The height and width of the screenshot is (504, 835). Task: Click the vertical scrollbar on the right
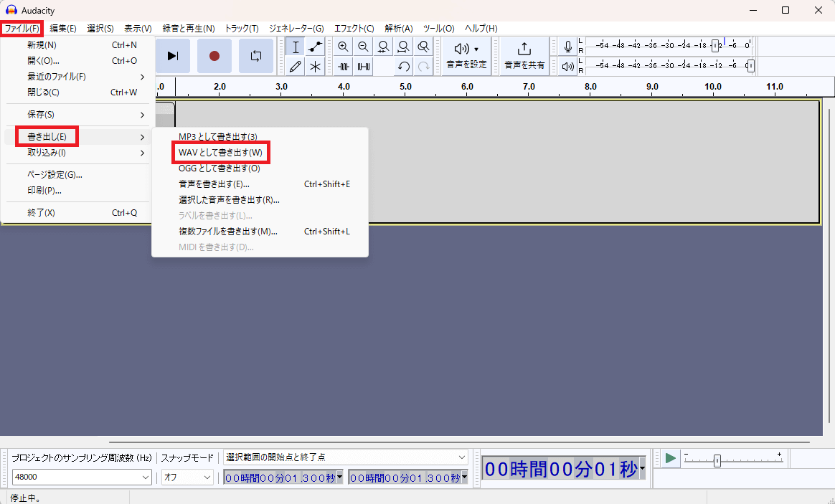click(829, 265)
